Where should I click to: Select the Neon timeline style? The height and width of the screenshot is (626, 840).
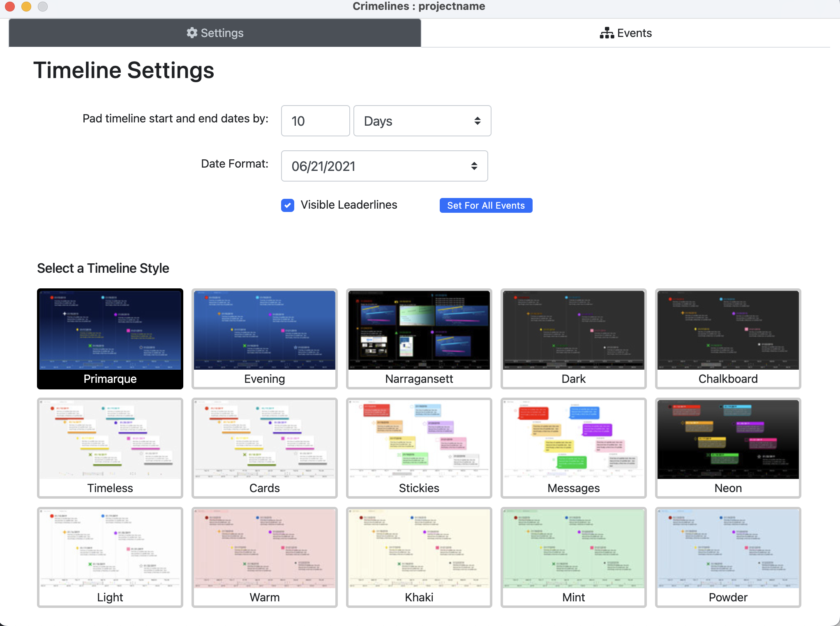728,448
